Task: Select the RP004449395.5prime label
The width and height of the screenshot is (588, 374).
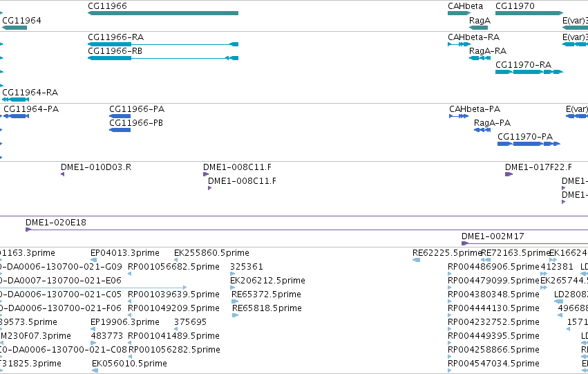Action: click(493, 336)
